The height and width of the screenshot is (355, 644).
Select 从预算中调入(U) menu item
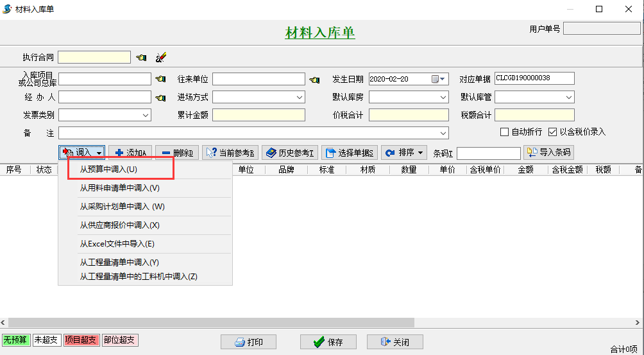pyautogui.click(x=108, y=169)
